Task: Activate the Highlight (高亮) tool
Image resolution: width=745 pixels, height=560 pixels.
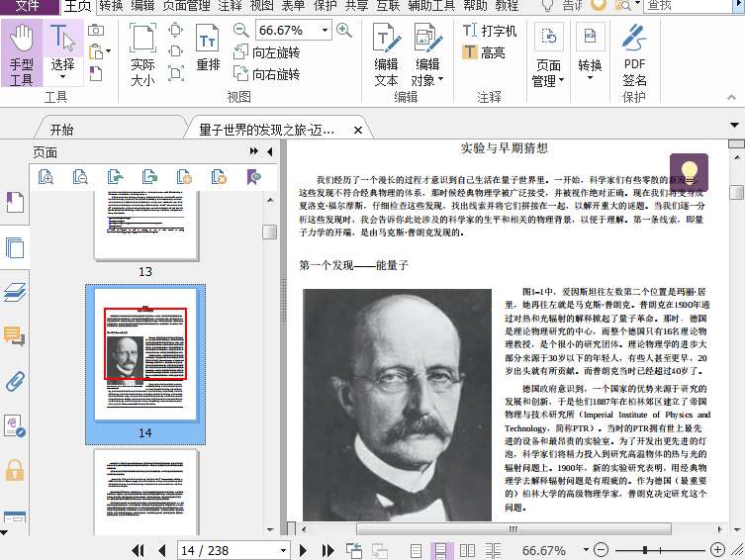Action: click(483, 53)
